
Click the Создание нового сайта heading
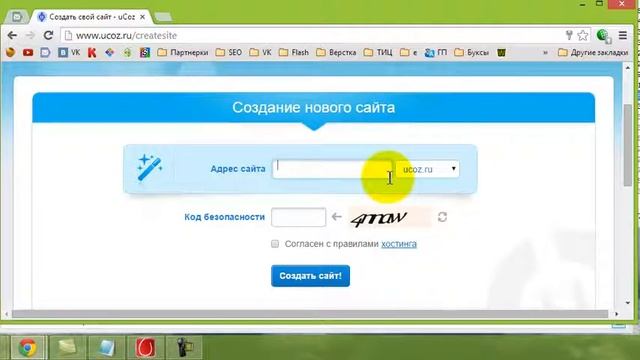click(313, 108)
